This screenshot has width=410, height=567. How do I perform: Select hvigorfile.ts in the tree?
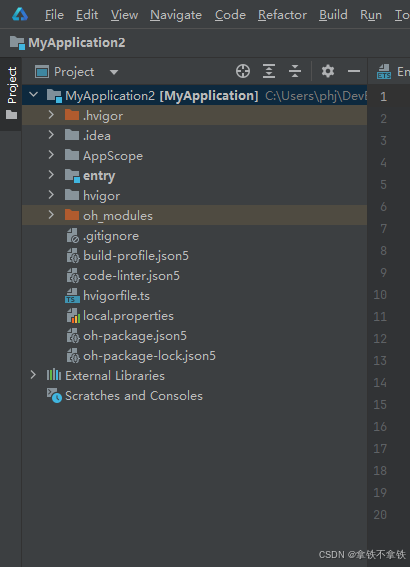pyautogui.click(x=116, y=296)
